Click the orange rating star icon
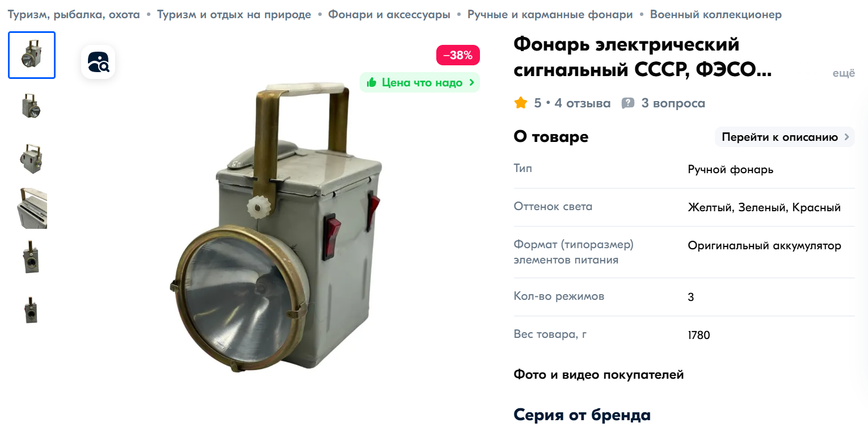 pos(520,103)
